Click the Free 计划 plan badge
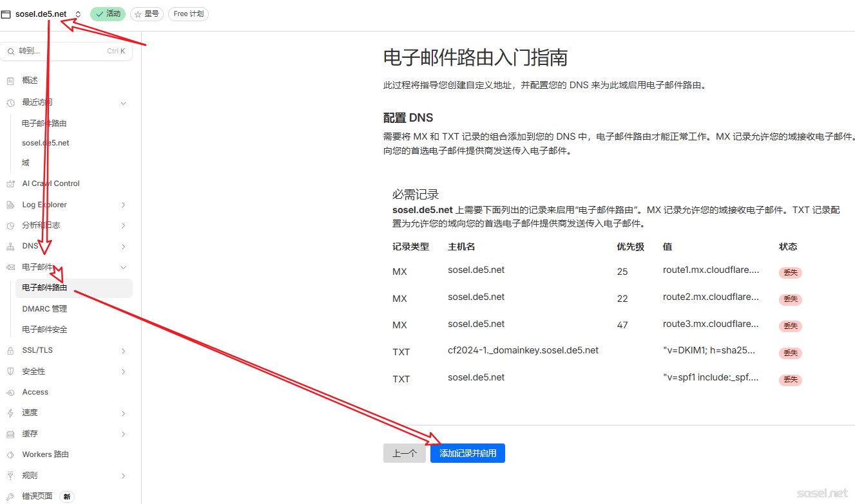This screenshot has height=504, width=855. (x=188, y=14)
